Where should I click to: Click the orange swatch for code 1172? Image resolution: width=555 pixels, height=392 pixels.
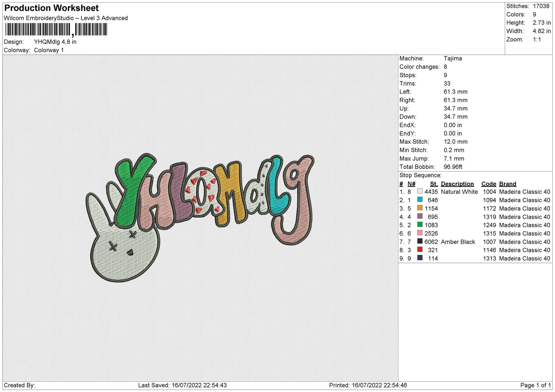[420, 208]
